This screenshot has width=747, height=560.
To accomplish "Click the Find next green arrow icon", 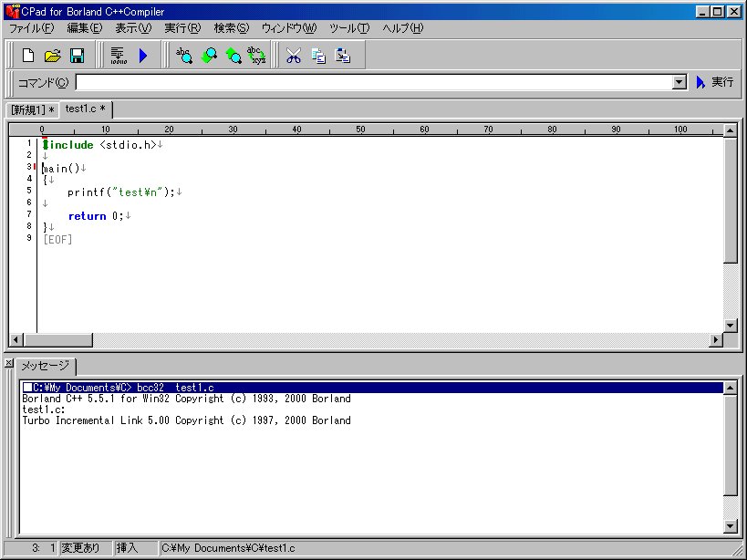I will [x=233, y=56].
